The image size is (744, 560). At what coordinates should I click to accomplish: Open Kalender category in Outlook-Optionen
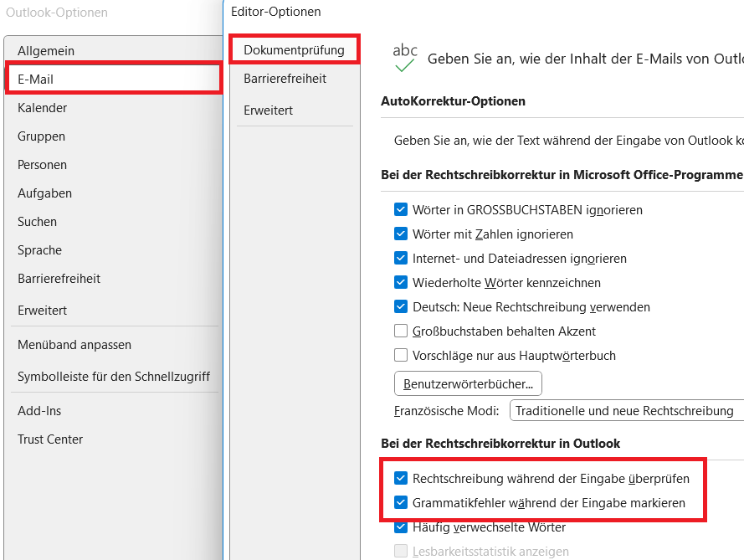114,108
